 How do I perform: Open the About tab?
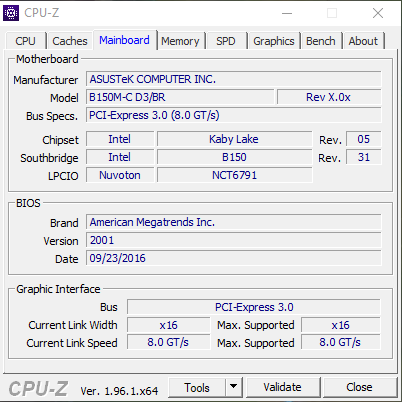tap(363, 41)
